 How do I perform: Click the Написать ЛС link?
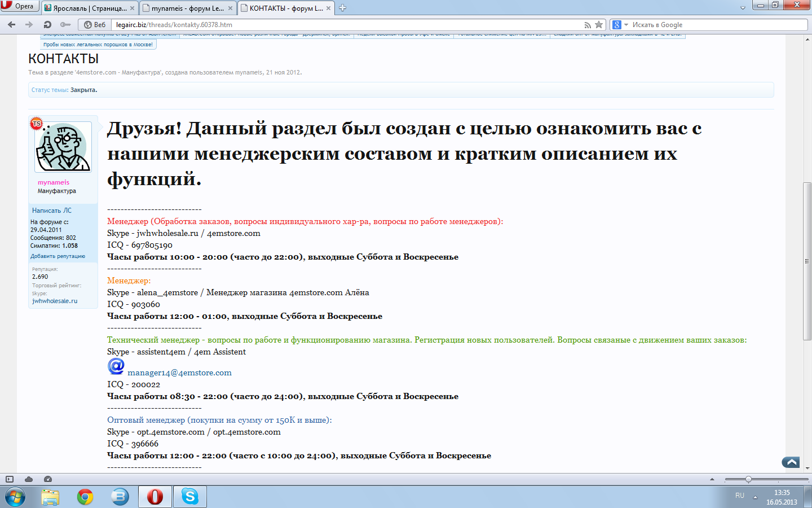click(52, 211)
